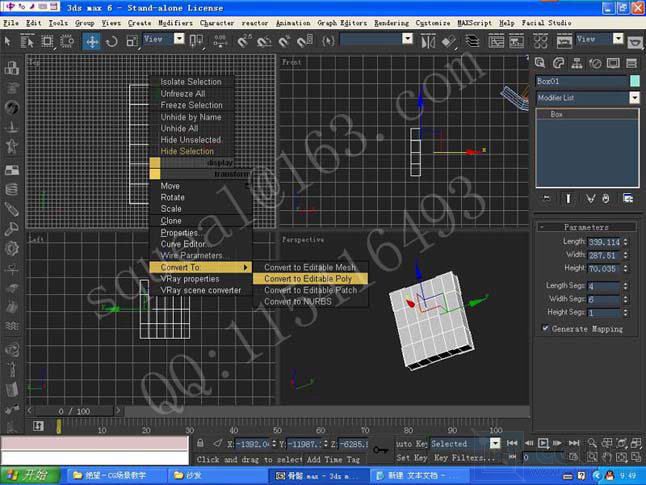Toggle the 3D Snaps button
The height and width of the screenshot is (485, 646).
[x=244, y=42]
